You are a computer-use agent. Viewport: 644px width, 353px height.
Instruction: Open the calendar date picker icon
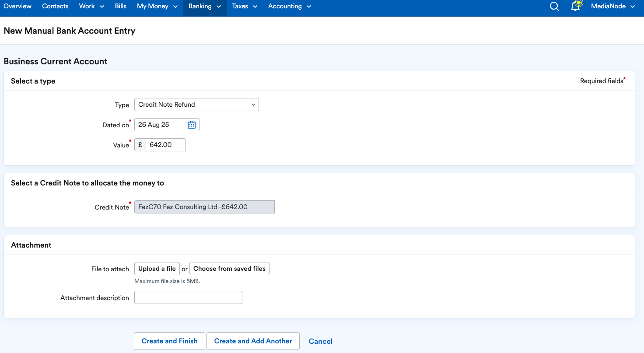tap(192, 125)
